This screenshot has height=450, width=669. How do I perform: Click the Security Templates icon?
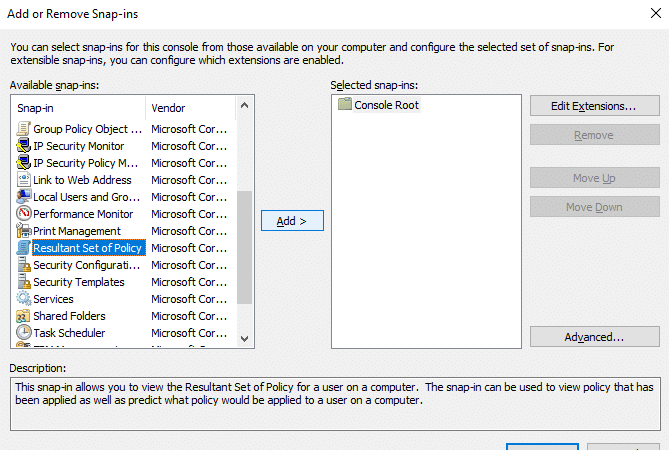[x=23, y=282]
